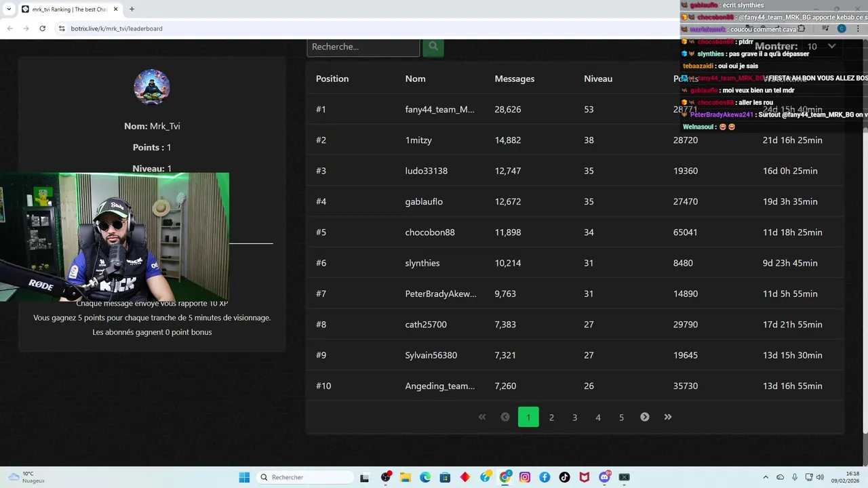
Task: Switch to Chrome on the taskbar
Action: click(505, 477)
